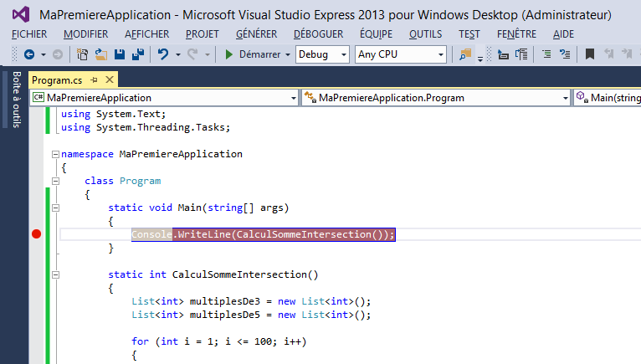This screenshot has width=641, height=364.
Task: Click the Navigate Backward arrow icon
Action: coord(29,54)
